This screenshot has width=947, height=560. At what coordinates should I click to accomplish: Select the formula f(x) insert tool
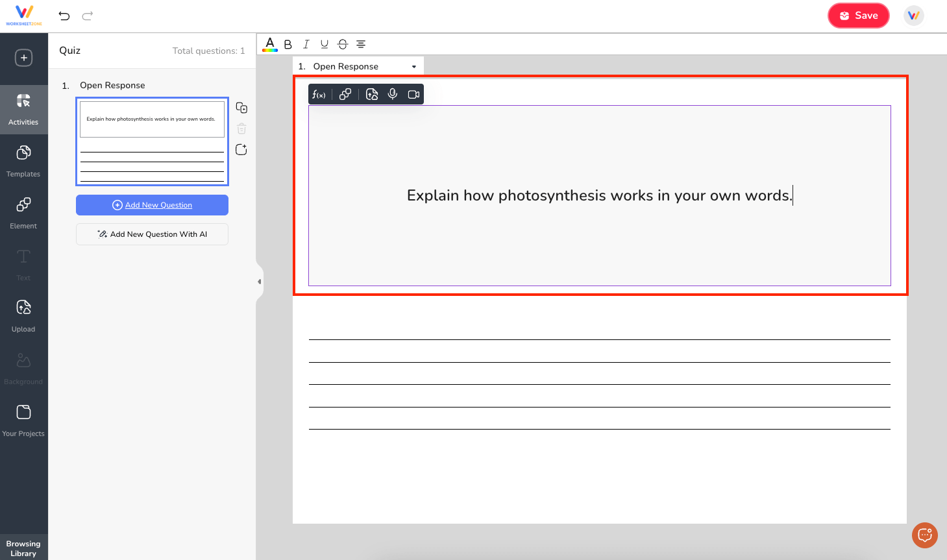pyautogui.click(x=319, y=94)
